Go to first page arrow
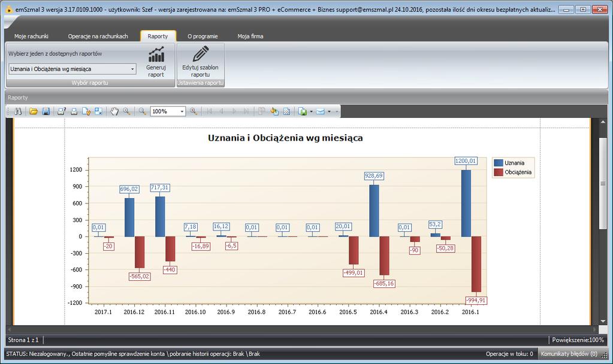This screenshot has width=613, height=364. (x=209, y=111)
